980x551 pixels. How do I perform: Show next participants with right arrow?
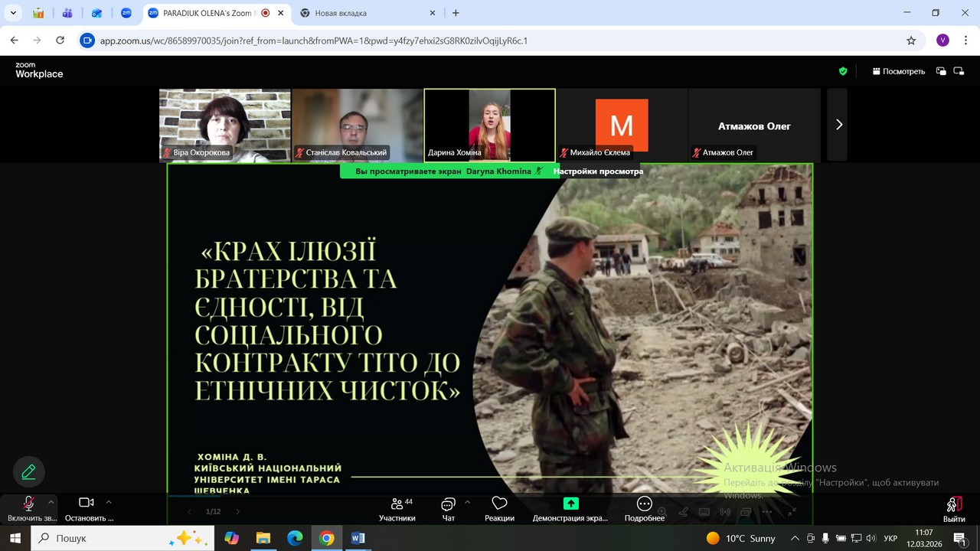click(x=838, y=125)
